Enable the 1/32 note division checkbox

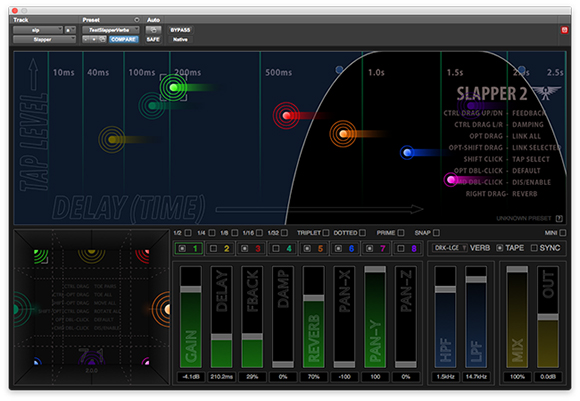click(x=284, y=233)
